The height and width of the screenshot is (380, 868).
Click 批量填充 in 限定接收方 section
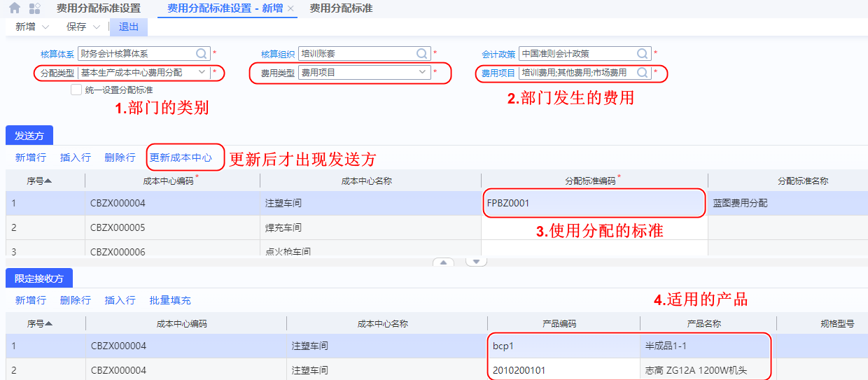tap(170, 300)
